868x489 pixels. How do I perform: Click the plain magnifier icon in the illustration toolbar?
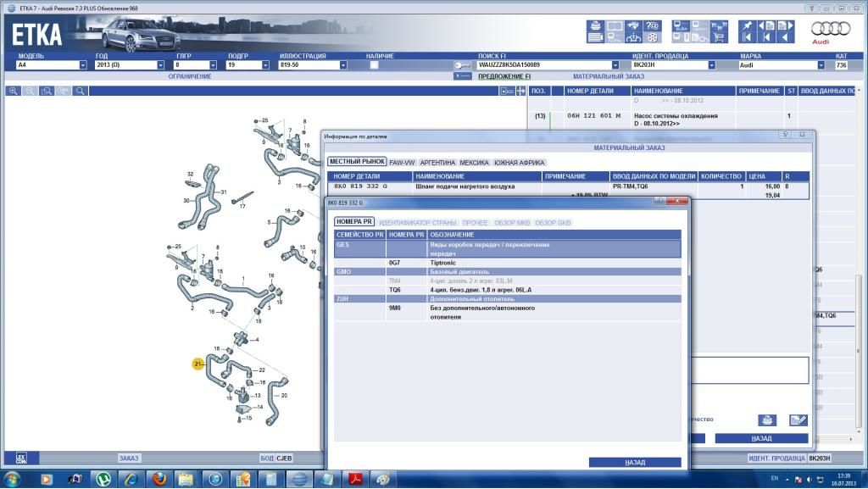coord(81,91)
